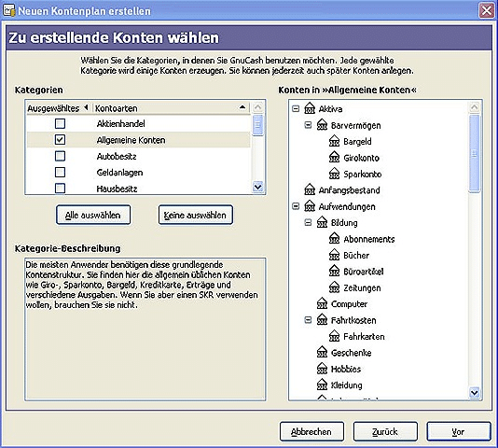Click the Sparkonto account icon
Viewport: 498px width, 448px height.
point(334,174)
